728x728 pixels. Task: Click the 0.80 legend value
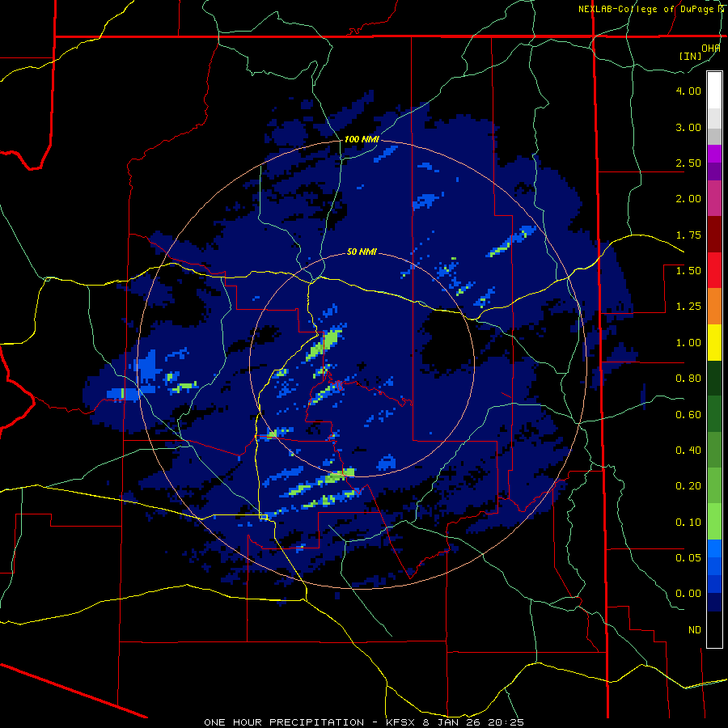pyautogui.click(x=688, y=379)
